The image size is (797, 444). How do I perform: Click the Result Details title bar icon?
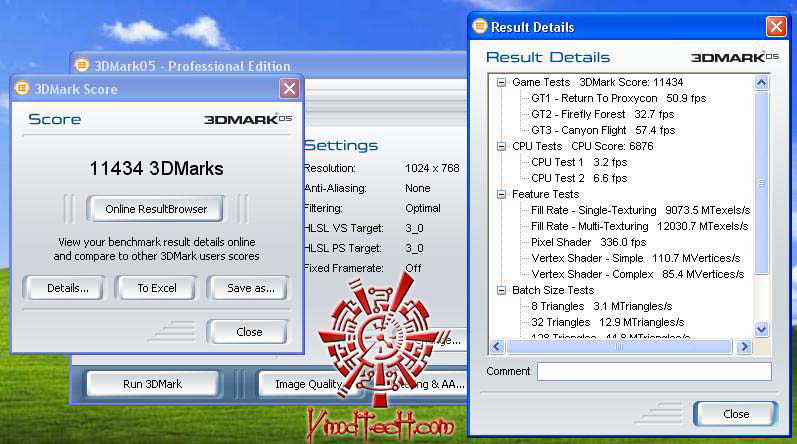[479, 26]
